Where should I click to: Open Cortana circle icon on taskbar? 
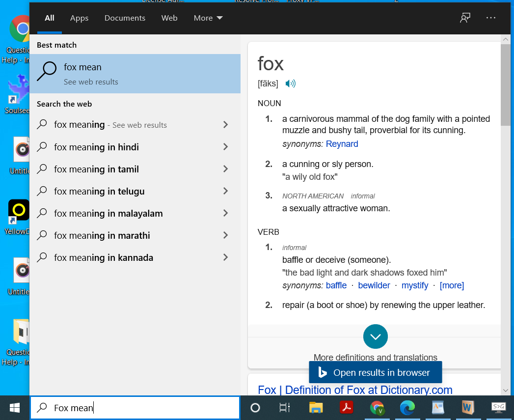[x=255, y=408]
